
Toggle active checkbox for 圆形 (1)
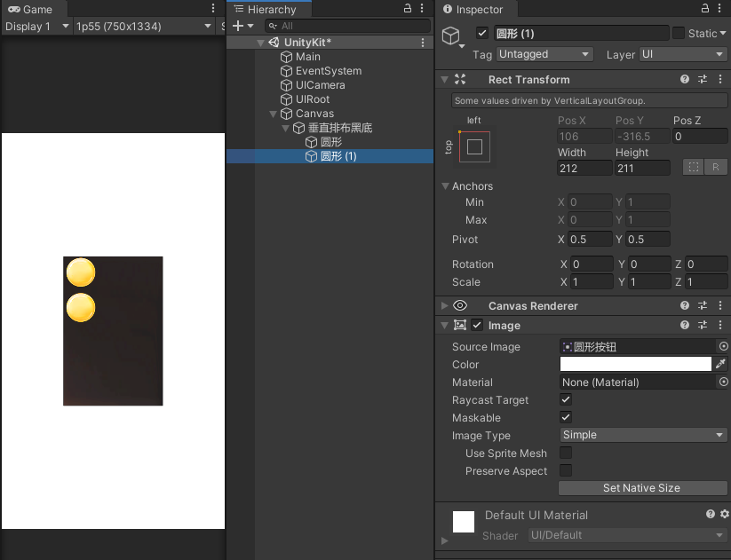482,33
